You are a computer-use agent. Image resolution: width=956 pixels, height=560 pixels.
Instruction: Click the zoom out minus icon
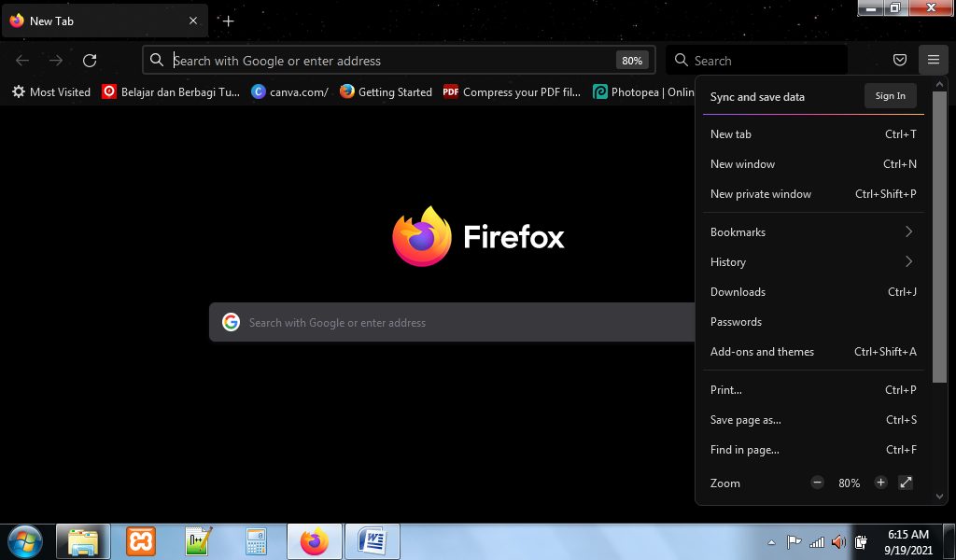point(818,483)
